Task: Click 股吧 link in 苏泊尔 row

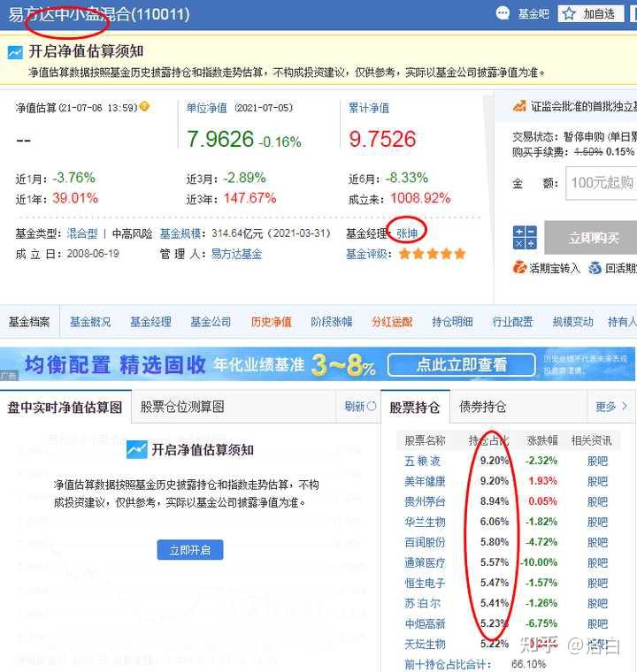Action: coord(597,603)
